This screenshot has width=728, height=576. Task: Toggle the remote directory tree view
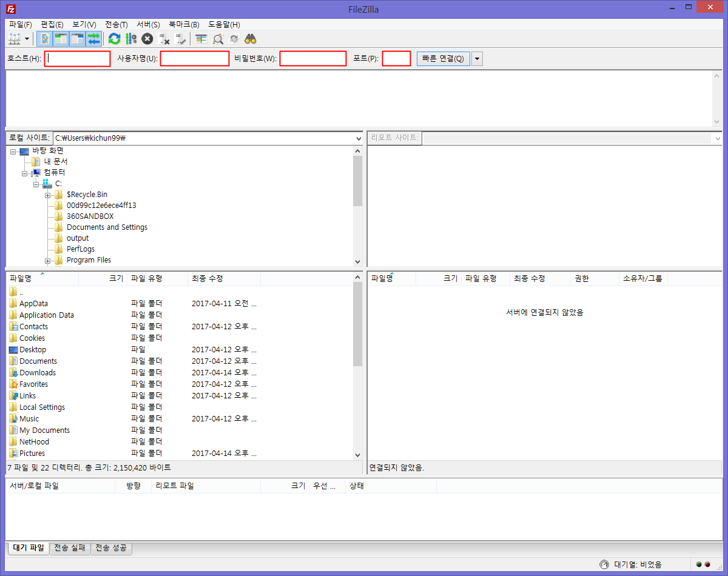point(77,39)
